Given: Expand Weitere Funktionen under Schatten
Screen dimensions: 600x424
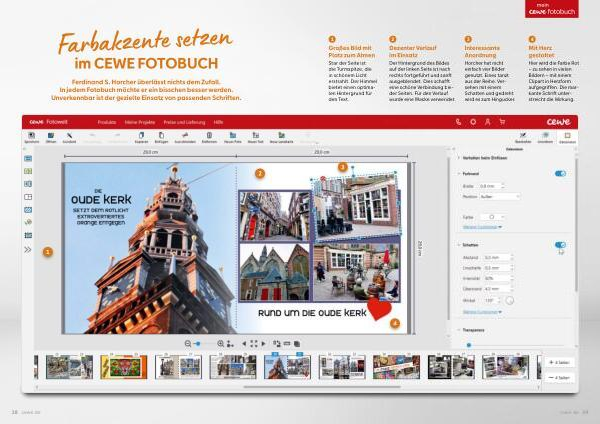Looking at the screenshot, I should [482, 312].
